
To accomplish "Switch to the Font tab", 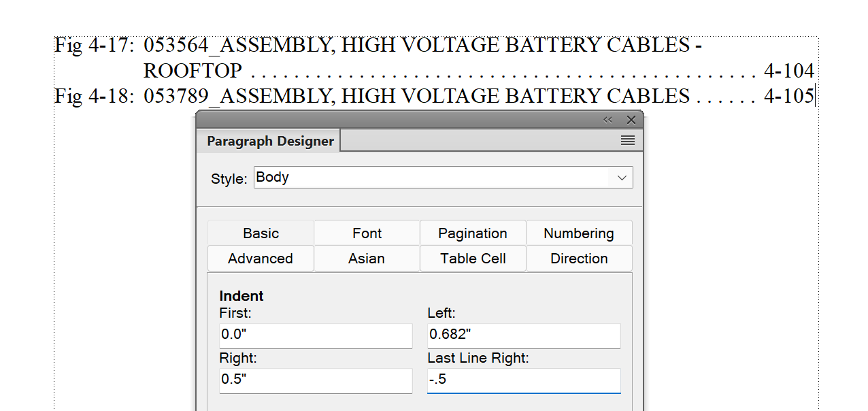I will (x=366, y=233).
